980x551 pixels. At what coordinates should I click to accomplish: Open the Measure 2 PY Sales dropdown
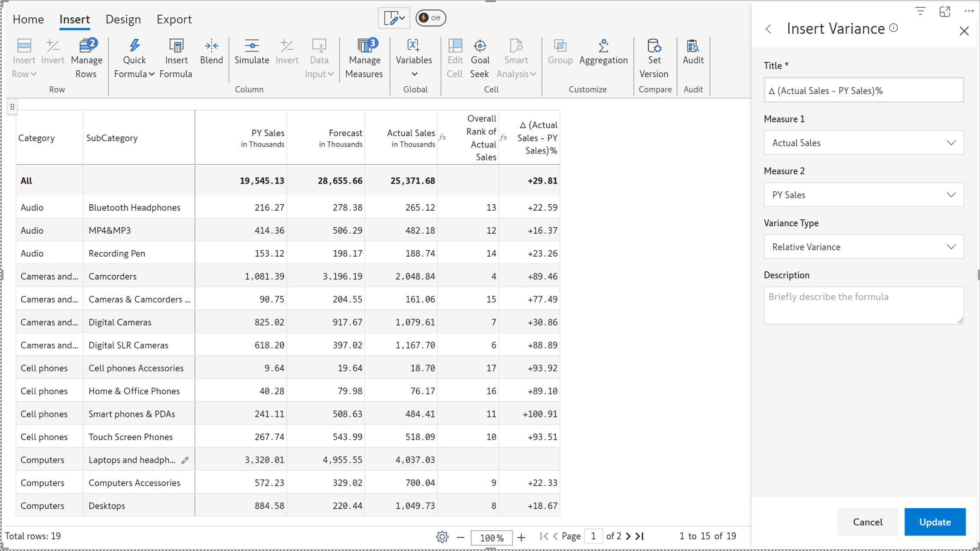tap(863, 195)
